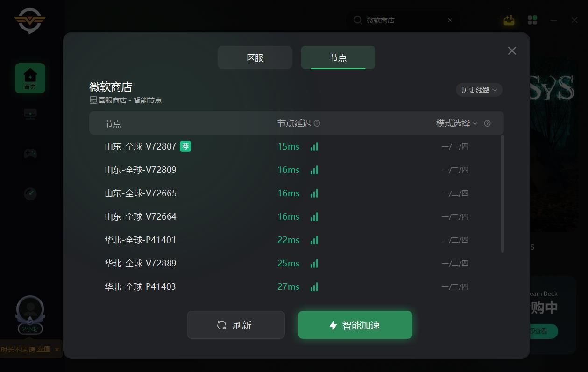Click the help icon beside 模式选择
The width and height of the screenshot is (588, 372).
pyautogui.click(x=487, y=123)
